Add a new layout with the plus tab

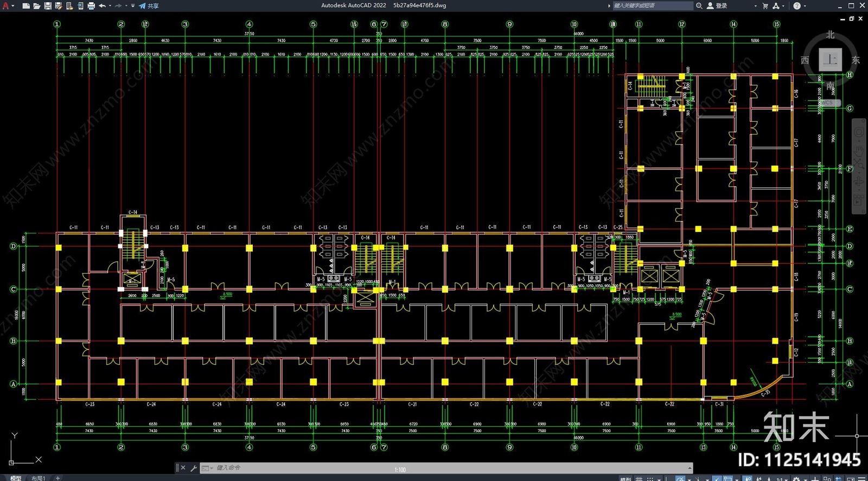(x=58, y=478)
